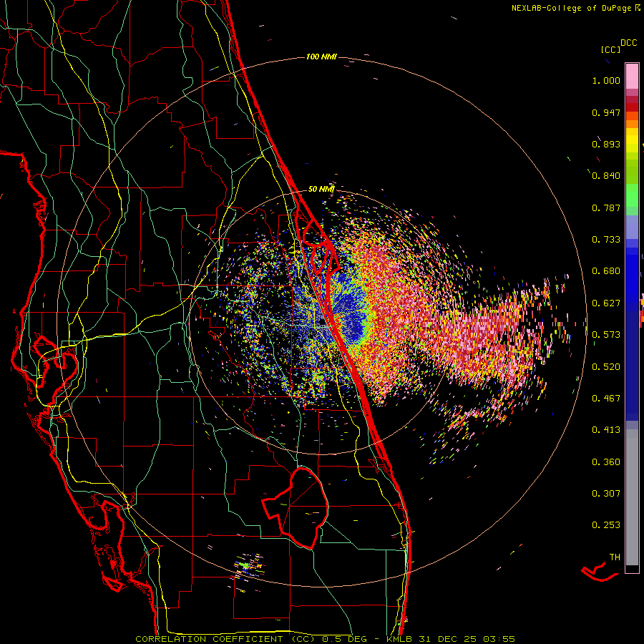Viewport: 644px width, 644px height.
Task: Select the 0.307 scale value
Action: (606, 493)
